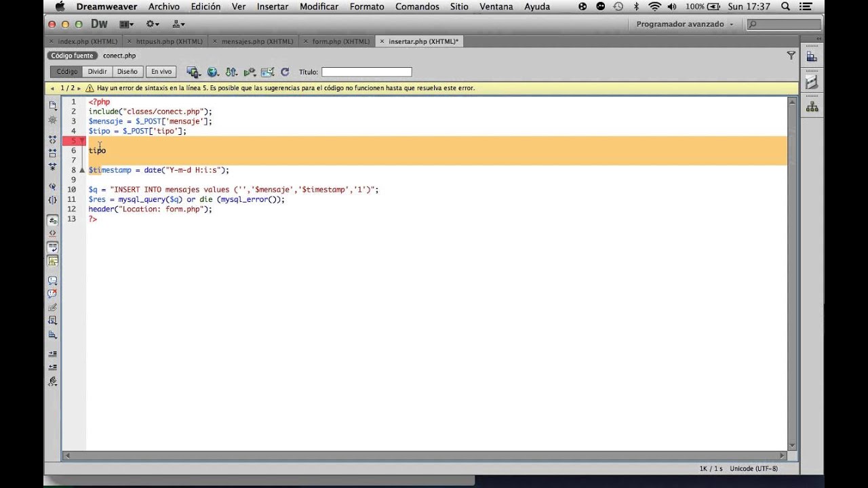Click Move or Convert CSS icon
The width and height of the screenshot is (868, 488).
[52, 334]
